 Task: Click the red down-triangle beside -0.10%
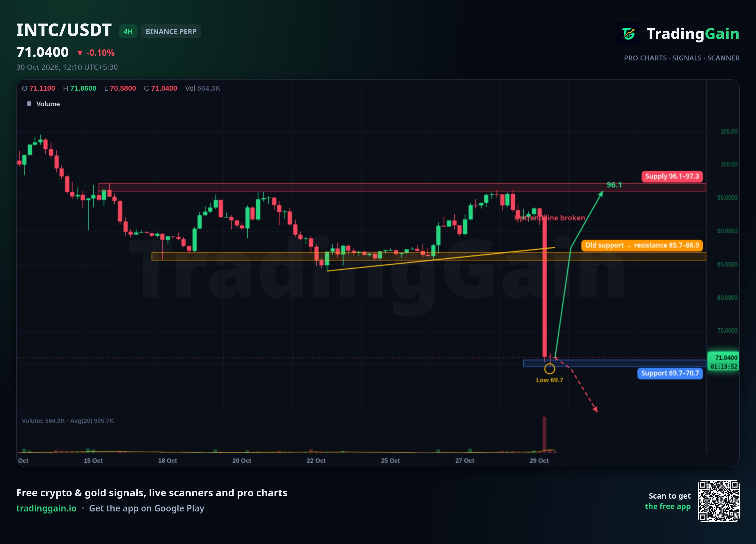tap(80, 53)
